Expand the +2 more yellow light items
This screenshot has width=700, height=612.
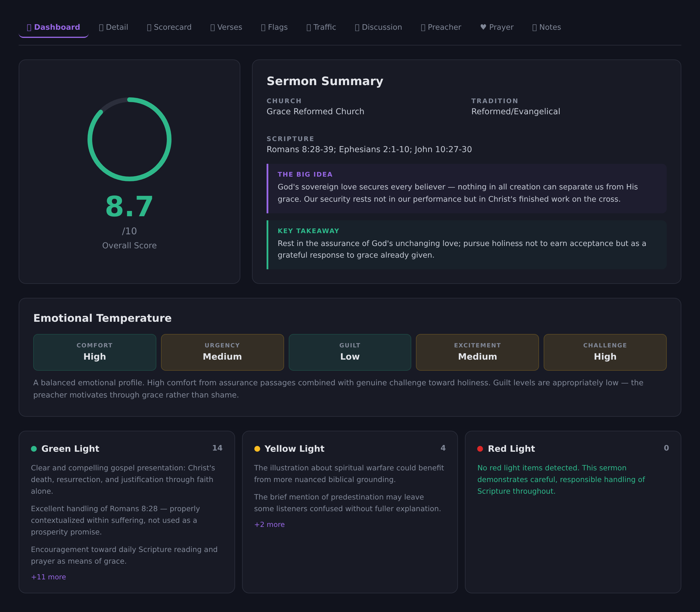click(269, 524)
